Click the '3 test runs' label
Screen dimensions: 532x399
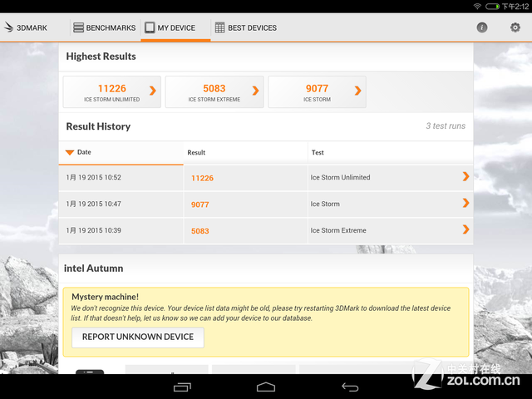pos(446,126)
